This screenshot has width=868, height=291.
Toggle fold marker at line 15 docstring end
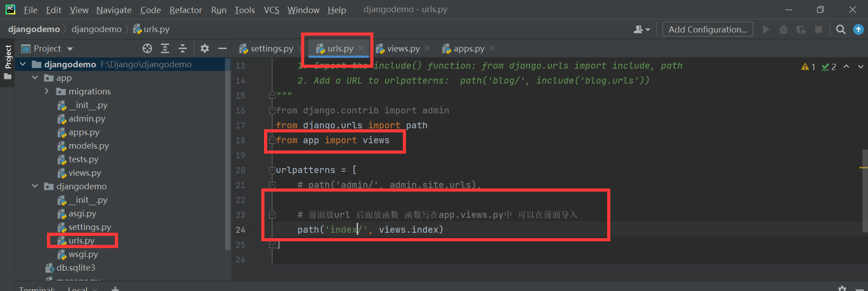tap(272, 95)
